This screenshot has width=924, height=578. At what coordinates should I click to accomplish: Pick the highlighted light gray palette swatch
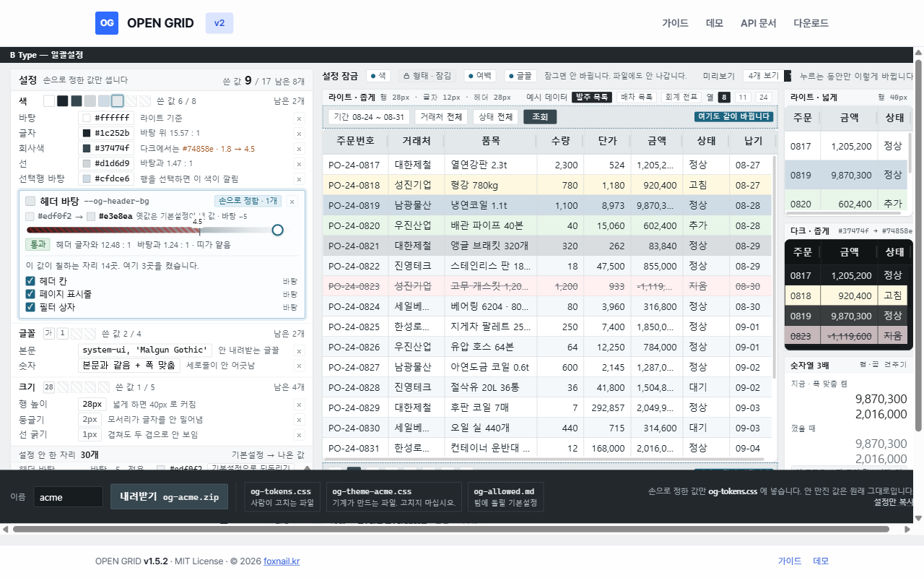pyautogui.click(x=118, y=101)
